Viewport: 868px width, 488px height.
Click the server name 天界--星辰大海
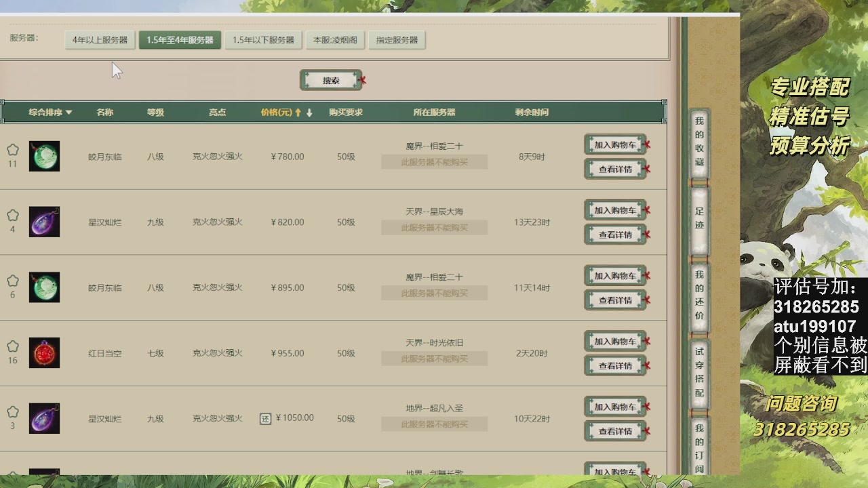(434, 211)
